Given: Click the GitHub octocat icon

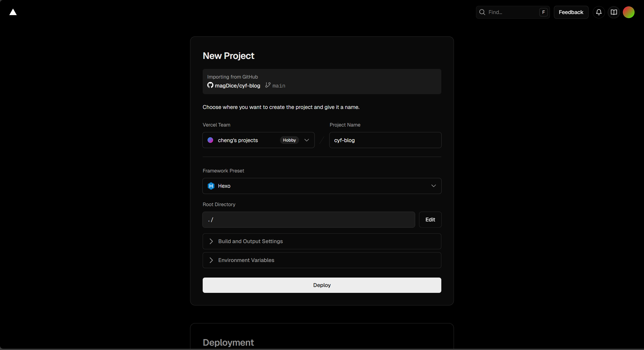Looking at the screenshot, I should point(210,85).
